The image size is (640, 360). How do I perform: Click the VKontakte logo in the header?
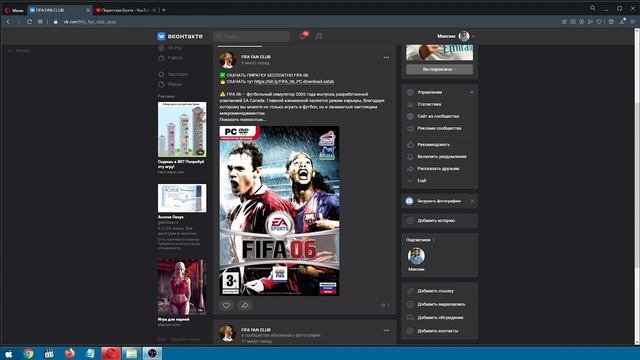(180, 36)
